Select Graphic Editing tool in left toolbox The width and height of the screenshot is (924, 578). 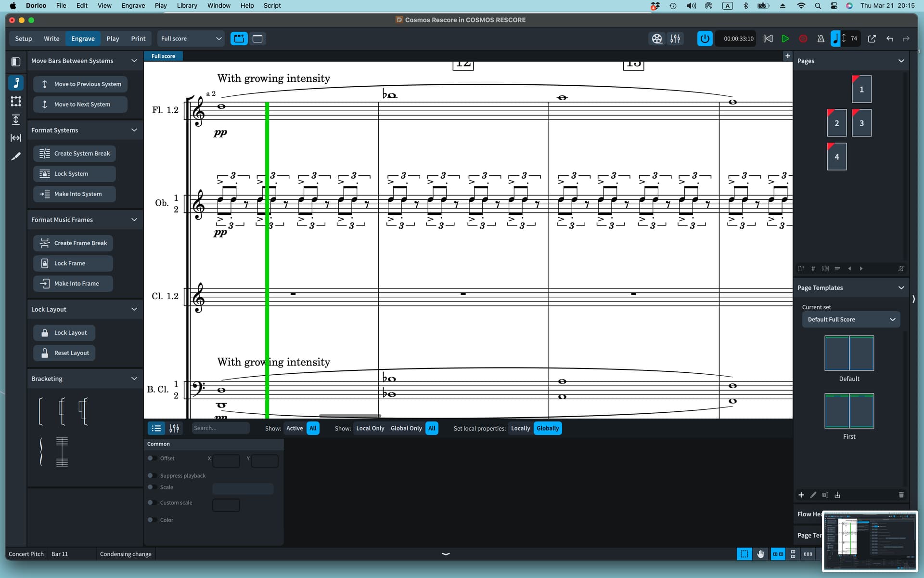point(16,83)
